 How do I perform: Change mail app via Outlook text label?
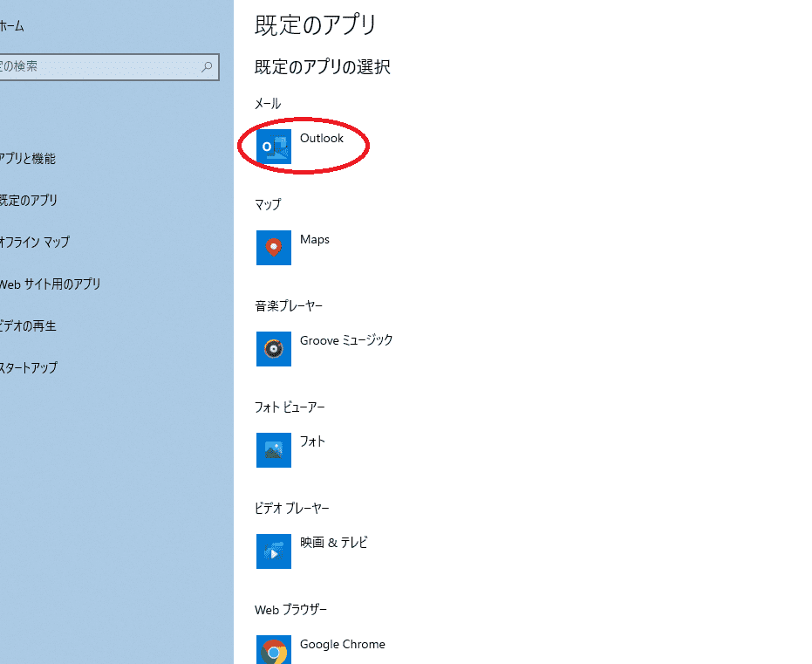click(x=322, y=139)
